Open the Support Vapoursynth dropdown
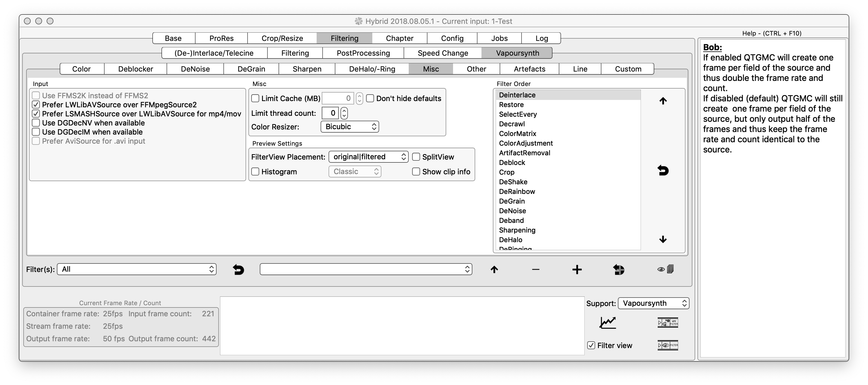The image size is (868, 385). 653,303
